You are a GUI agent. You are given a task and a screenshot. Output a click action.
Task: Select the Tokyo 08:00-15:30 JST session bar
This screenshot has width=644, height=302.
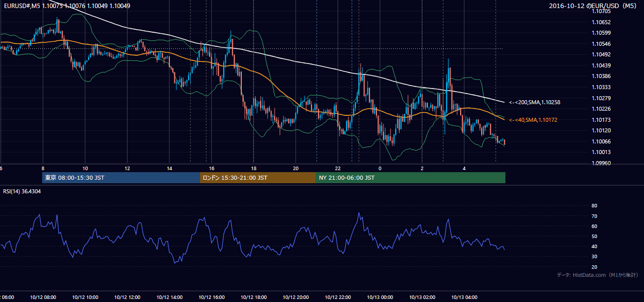coord(121,178)
